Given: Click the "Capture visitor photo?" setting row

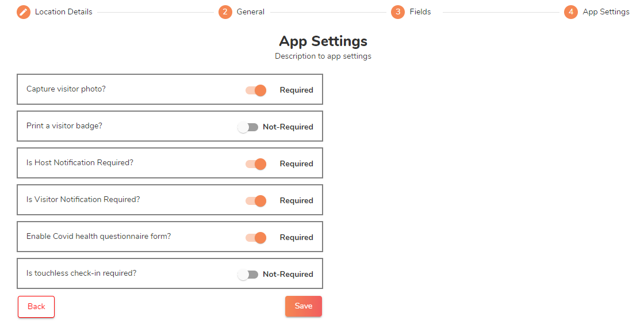Looking at the screenshot, I should click(x=66, y=89).
